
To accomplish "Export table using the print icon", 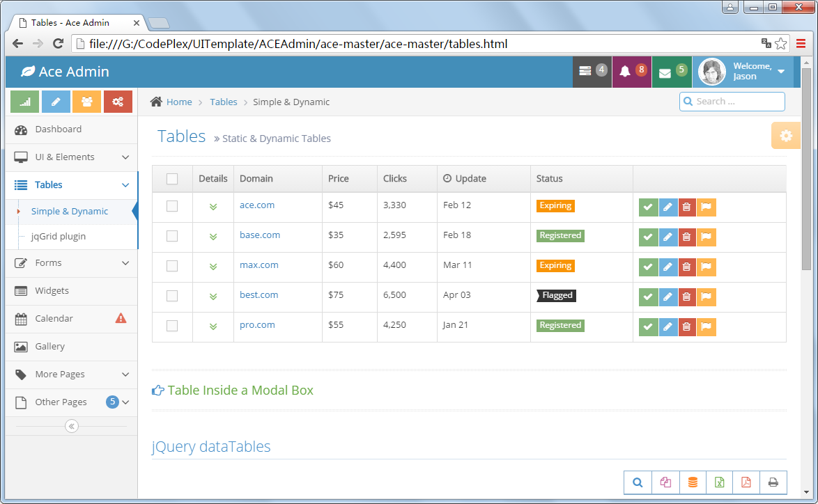I will tap(773, 482).
